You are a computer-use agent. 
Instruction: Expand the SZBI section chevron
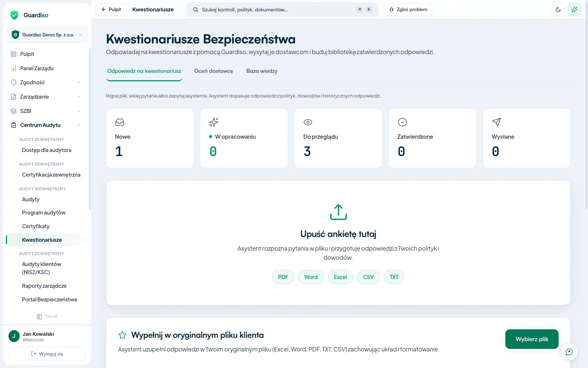coord(79,111)
